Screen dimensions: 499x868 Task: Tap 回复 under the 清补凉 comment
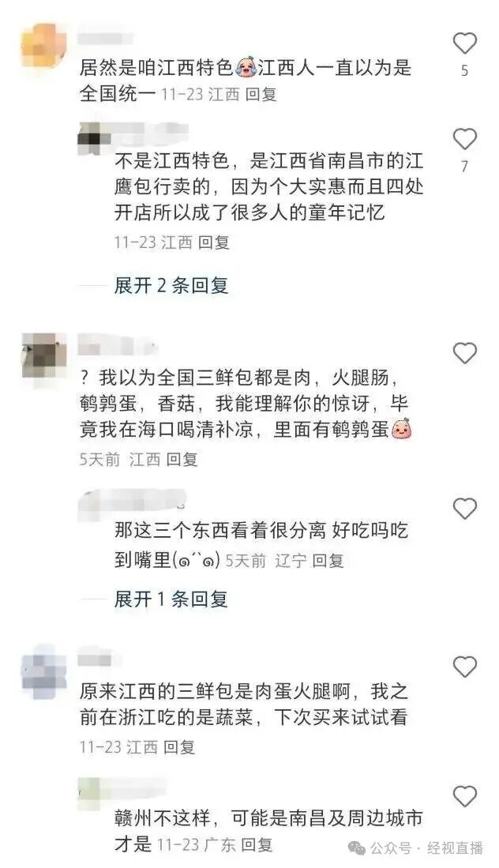coord(182,460)
